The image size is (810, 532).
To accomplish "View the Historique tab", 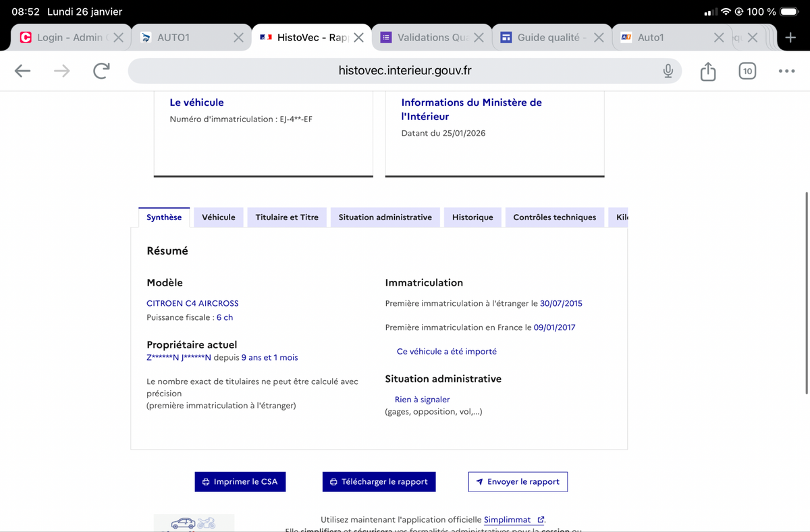I will 473,217.
